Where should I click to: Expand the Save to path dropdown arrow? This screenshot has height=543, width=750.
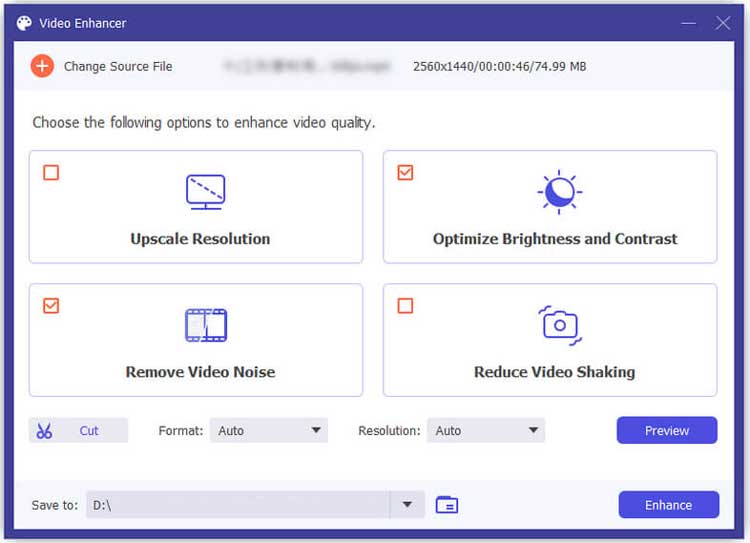click(x=407, y=505)
